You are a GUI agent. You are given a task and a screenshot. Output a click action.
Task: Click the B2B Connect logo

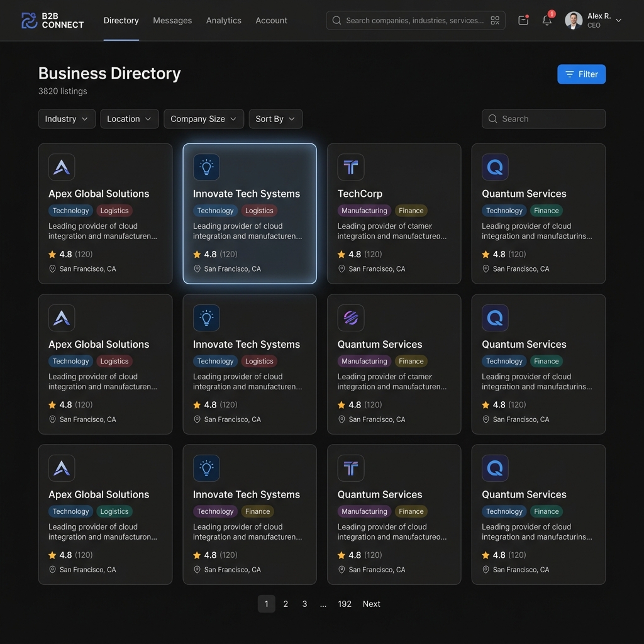[52, 21]
